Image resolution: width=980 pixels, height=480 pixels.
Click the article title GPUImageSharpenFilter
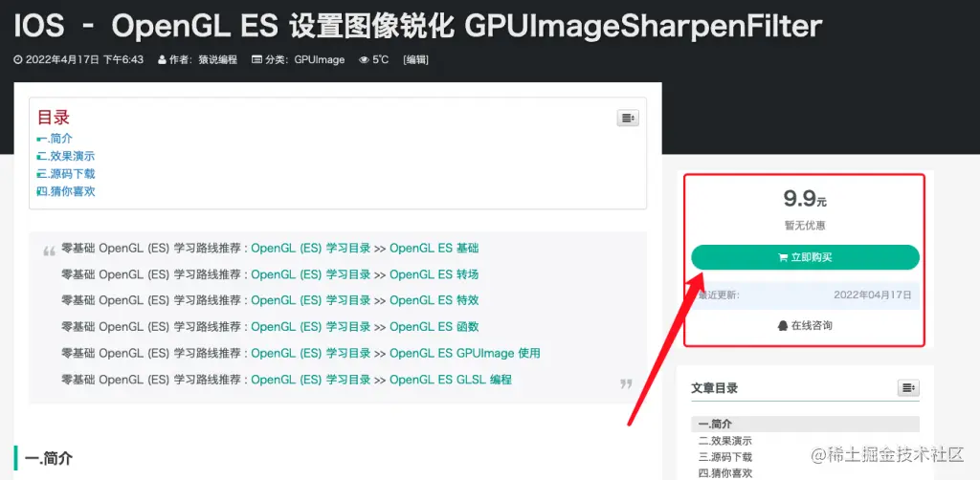pyautogui.click(x=644, y=26)
